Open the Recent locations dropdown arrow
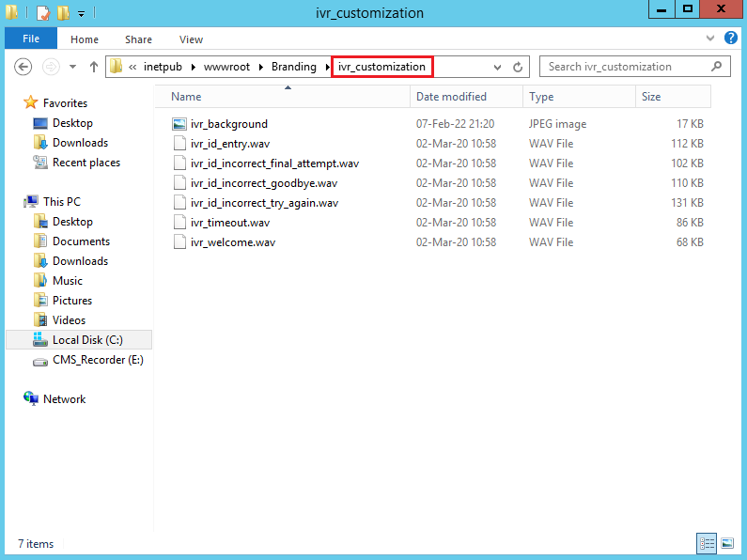Viewport: 747px width, 560px height. [x=72, y=68]
